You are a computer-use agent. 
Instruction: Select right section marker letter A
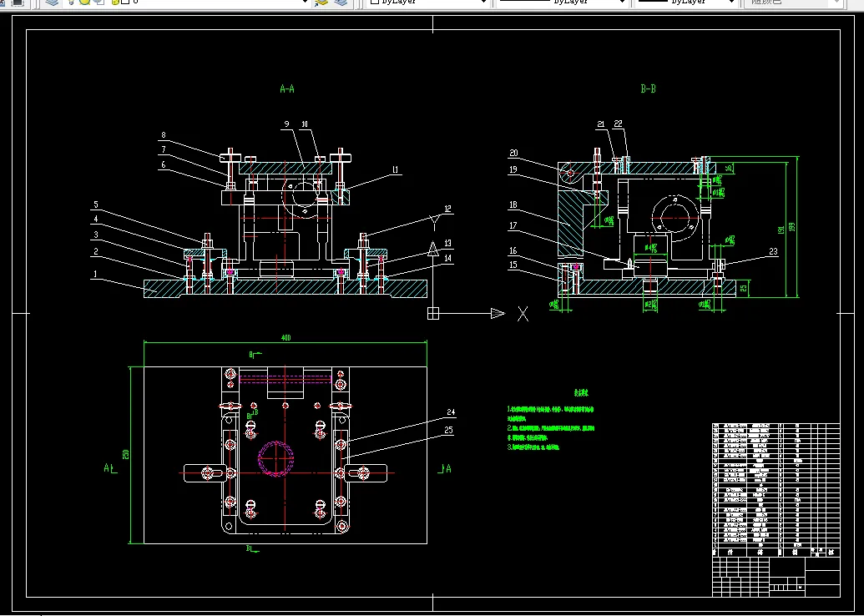pyautogui.click(x=448, y=468)
